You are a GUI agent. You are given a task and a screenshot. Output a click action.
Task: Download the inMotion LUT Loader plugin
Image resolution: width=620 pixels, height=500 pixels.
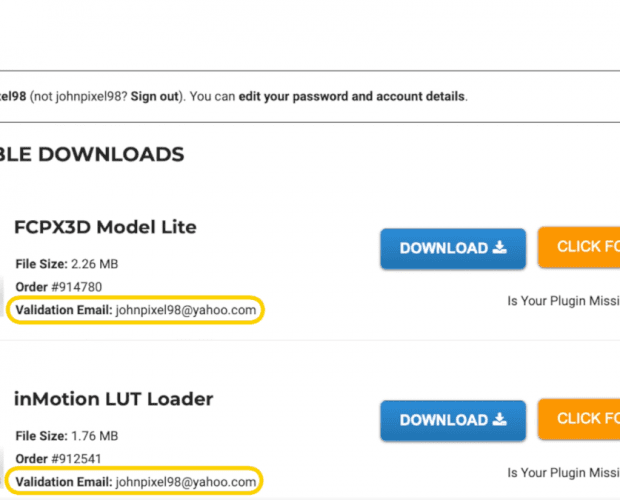click(x=453, y=421)
